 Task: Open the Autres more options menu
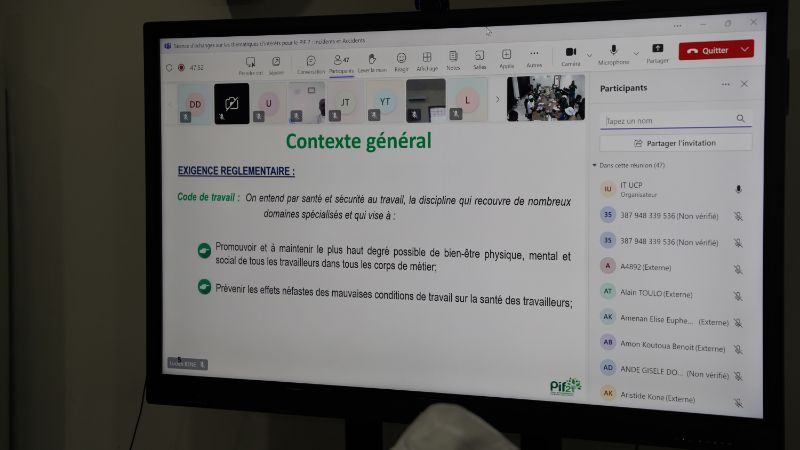click(534, 55)
